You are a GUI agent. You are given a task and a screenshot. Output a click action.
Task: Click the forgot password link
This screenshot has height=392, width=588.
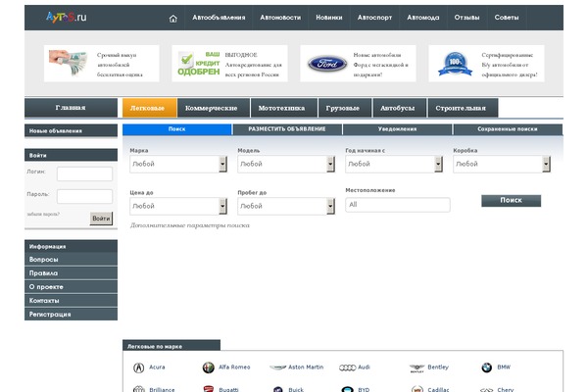[43, 214]
